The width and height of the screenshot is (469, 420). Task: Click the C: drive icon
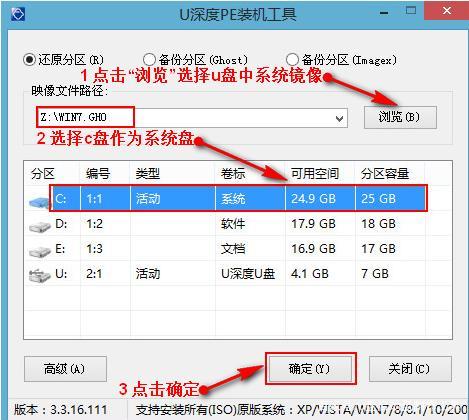(x=40, y=202)
